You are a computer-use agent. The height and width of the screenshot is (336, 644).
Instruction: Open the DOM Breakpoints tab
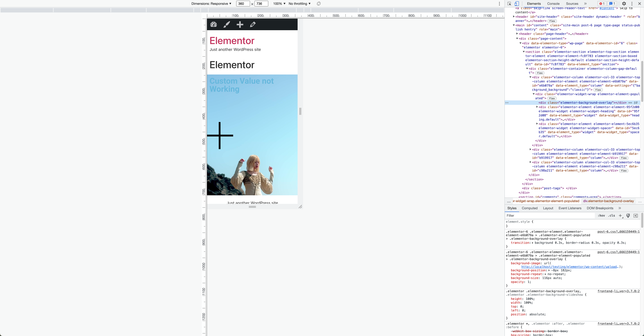(x=600, y=208)
